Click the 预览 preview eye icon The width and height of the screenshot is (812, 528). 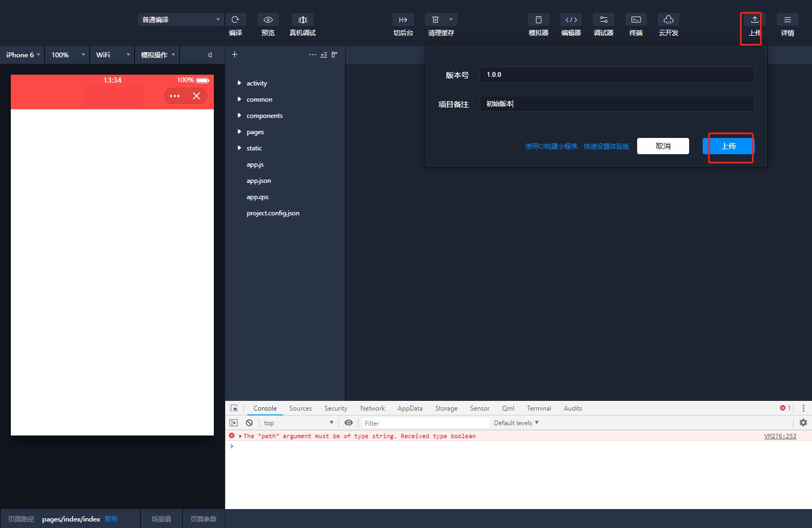point(268,20)
